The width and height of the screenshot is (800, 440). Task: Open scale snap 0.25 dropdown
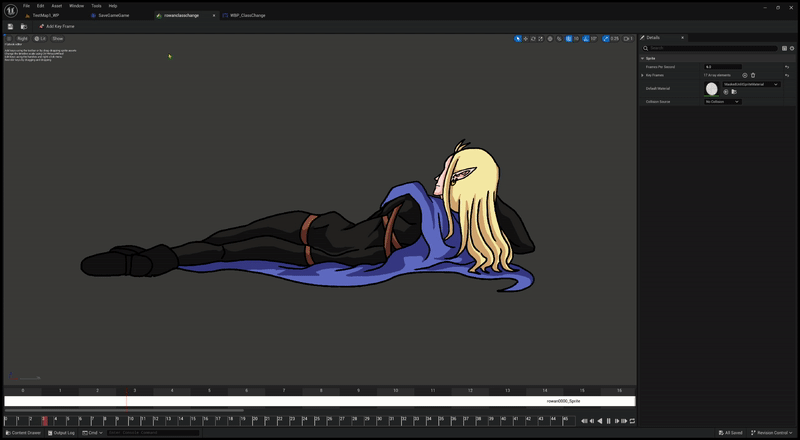(615, 39)
